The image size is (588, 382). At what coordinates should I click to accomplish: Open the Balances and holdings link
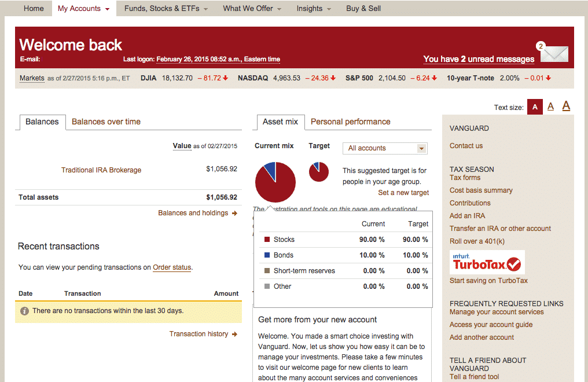193,213
